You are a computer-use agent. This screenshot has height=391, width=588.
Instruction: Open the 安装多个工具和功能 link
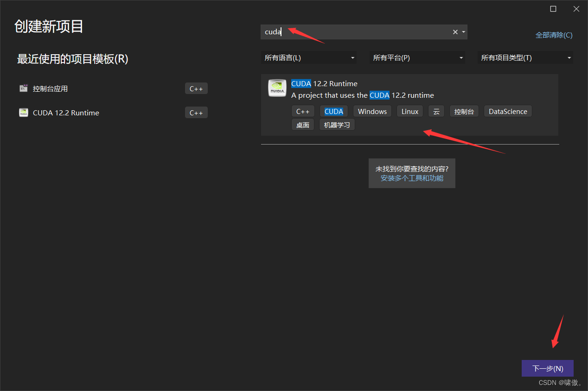click(x=412, y=178)
